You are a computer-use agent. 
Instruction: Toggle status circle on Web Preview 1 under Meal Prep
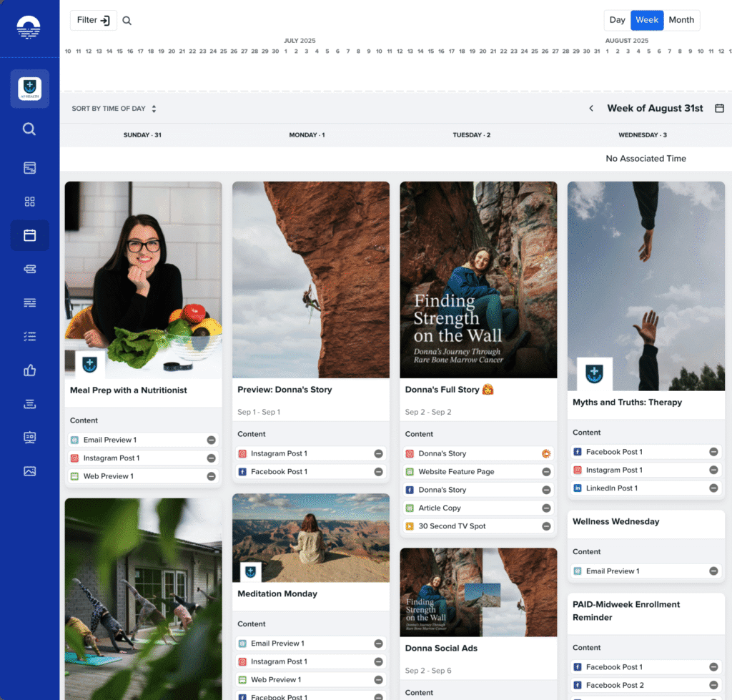point(211,476)
